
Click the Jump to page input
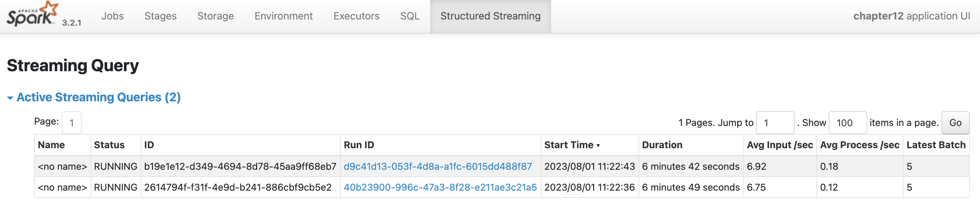click(774, 123)
